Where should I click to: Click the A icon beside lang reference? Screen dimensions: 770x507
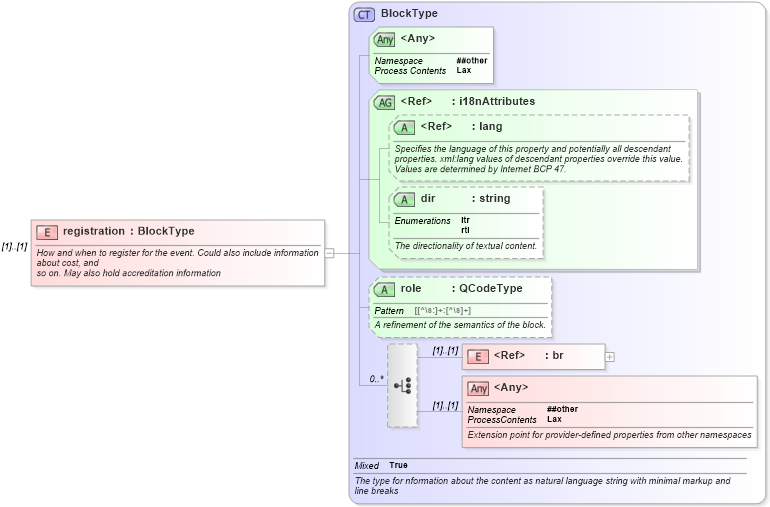click(x=404, y=128)
